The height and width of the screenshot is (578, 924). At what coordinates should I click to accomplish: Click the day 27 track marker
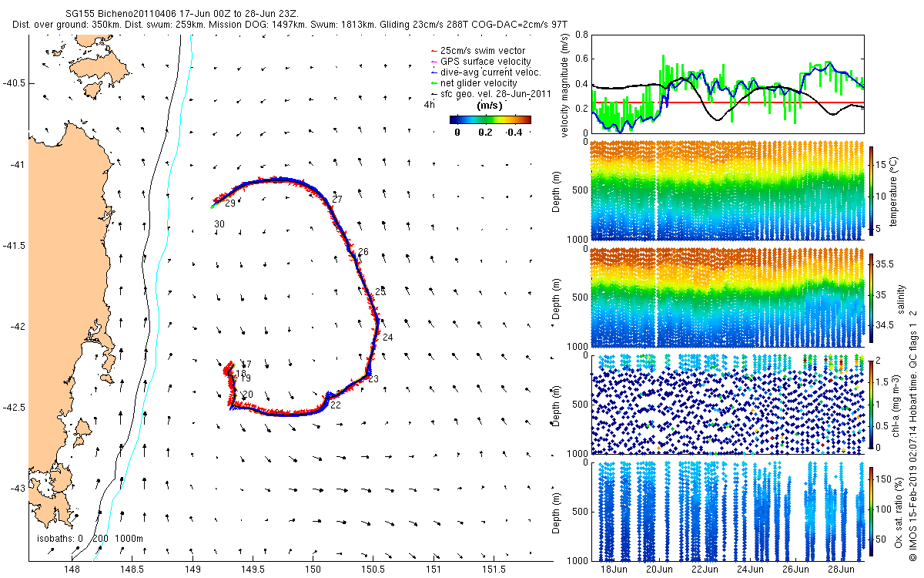[x=336, y=200]
